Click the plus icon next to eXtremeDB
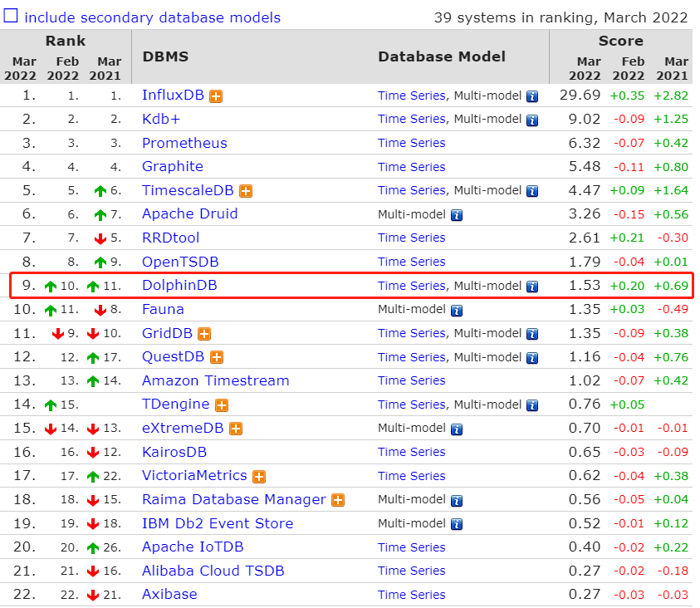 (236, 429)
